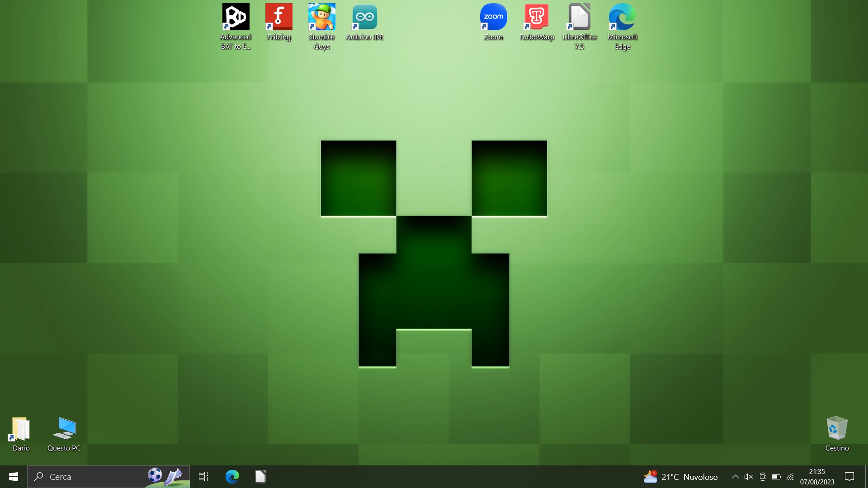Click the TurboWarp desktop icon

tap(536, 18)
